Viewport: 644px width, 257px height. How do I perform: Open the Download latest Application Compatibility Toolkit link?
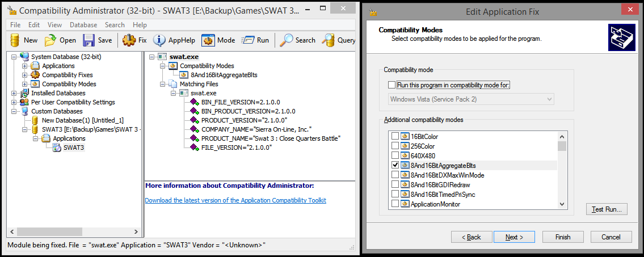pyautogui.click(x=235, y=200)
